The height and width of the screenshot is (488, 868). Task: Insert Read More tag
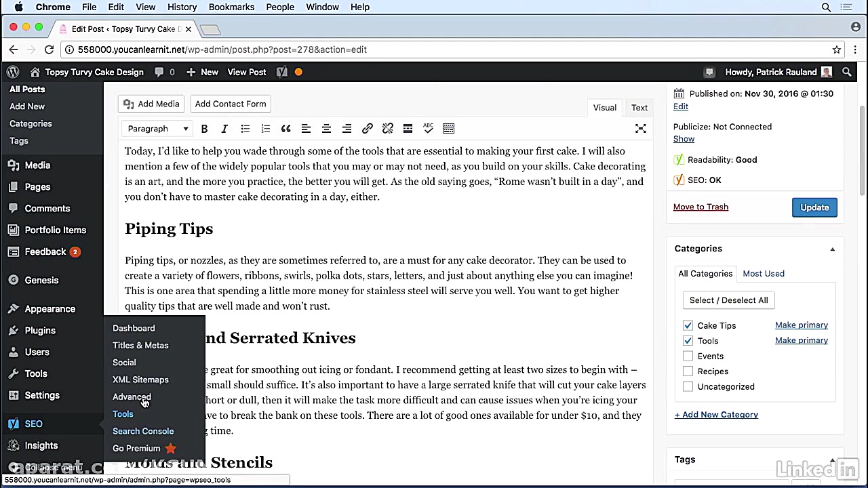[x=408, y=129]
